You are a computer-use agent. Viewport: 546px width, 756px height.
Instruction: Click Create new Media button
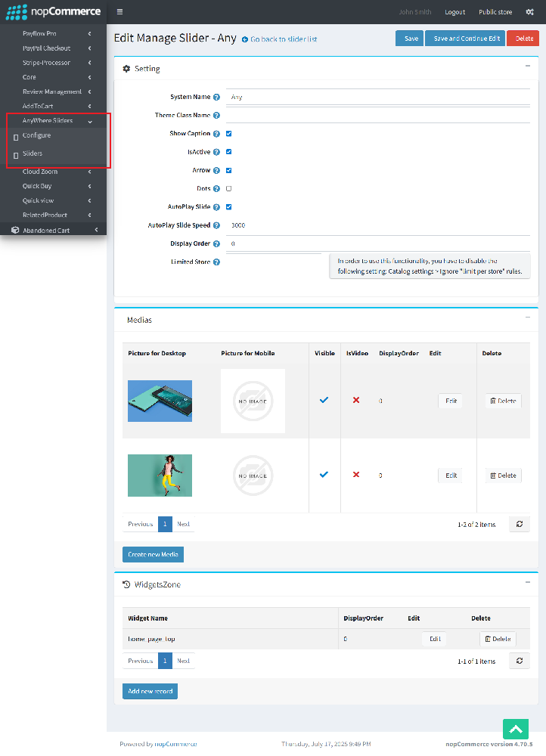[x=153, y=554]
